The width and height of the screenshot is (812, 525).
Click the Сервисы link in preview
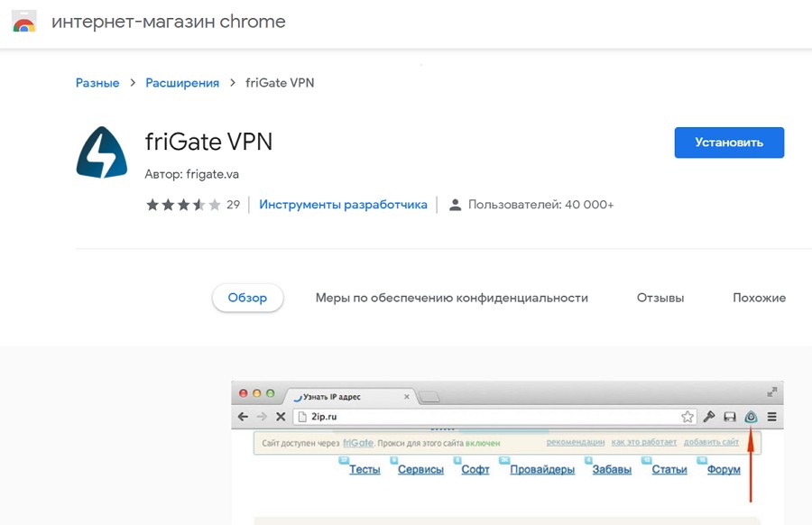click(420, 469)
